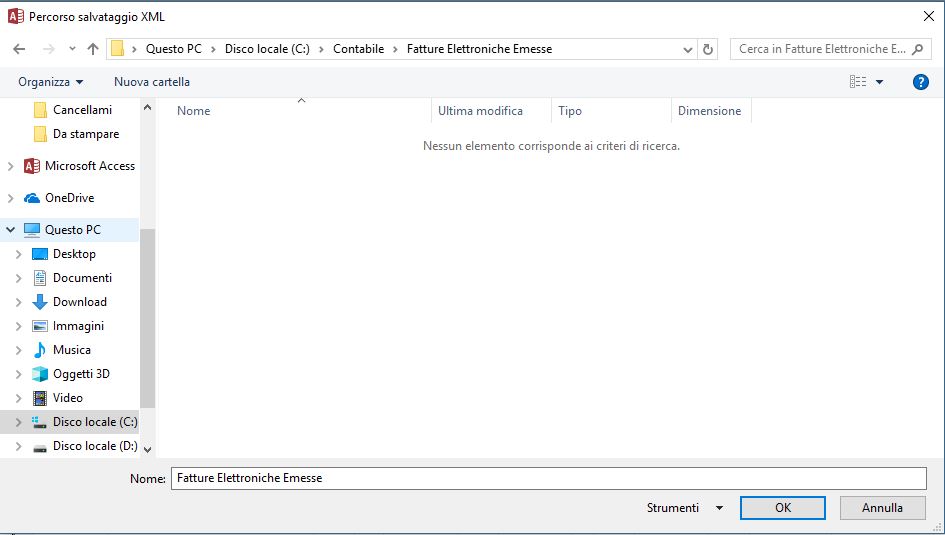Expand Video tree node

(x=18, y=398)
